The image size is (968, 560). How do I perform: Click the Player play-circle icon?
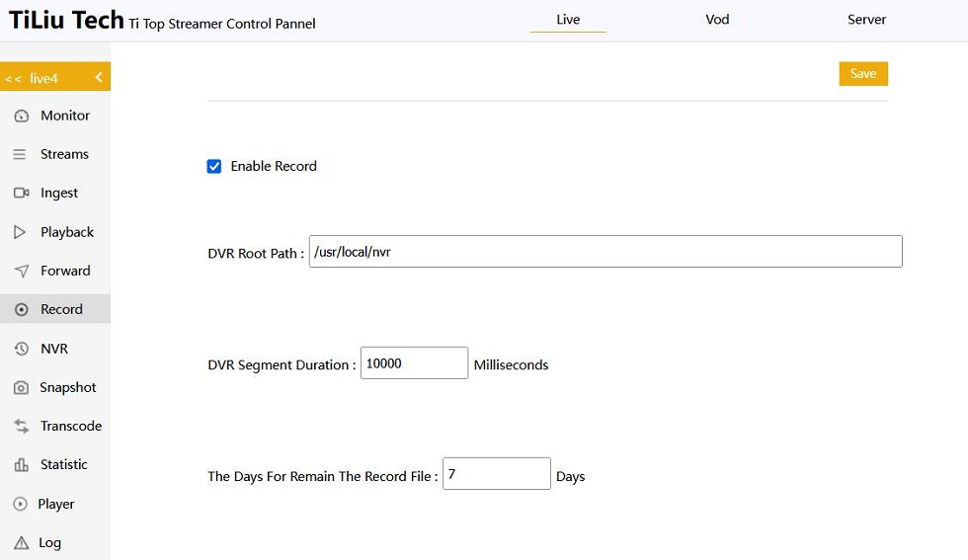(20, 504)
